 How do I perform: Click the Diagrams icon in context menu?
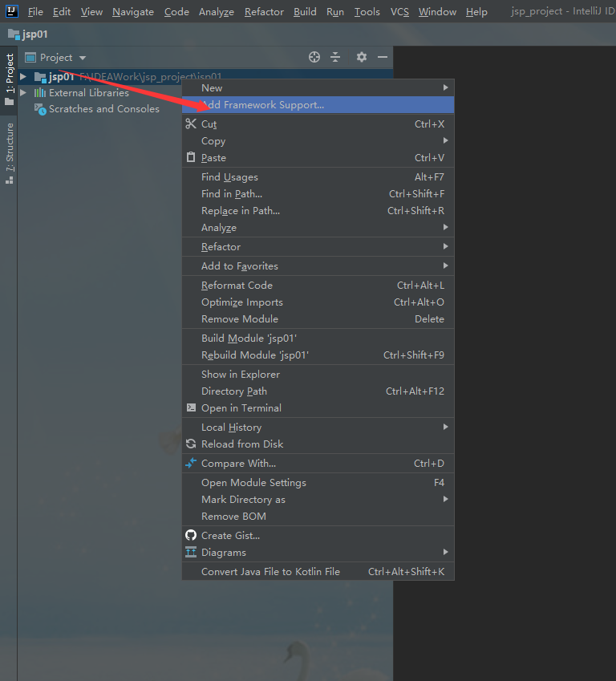coord(191,552)
